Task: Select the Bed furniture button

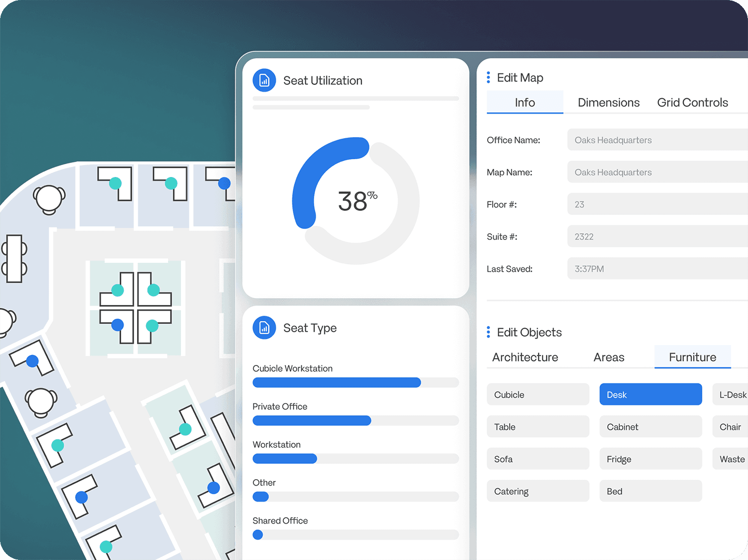Action: point(651,491)
